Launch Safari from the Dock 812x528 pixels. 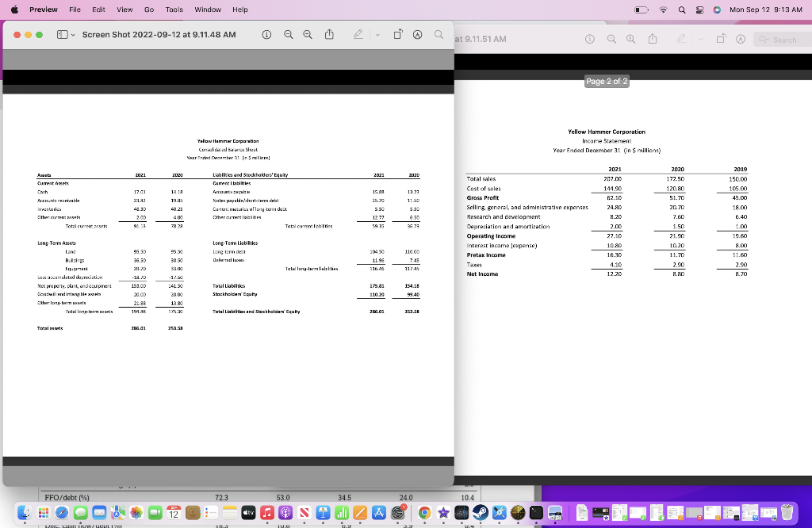point(62,512)
